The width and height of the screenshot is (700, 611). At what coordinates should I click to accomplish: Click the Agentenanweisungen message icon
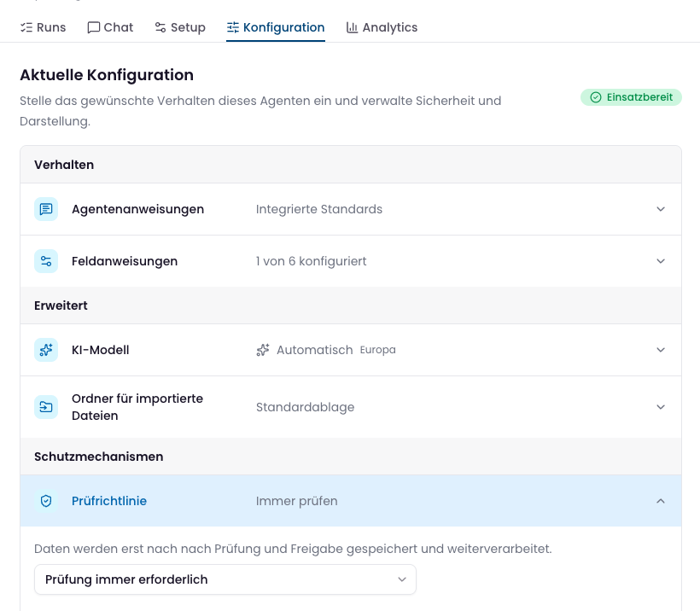point(46,209)
